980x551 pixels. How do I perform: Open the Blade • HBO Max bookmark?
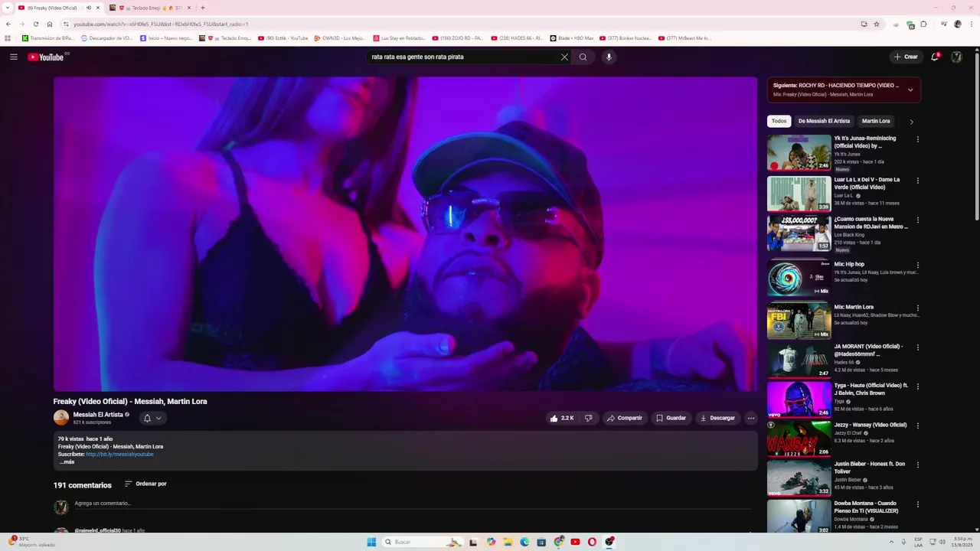coord(571,37)
